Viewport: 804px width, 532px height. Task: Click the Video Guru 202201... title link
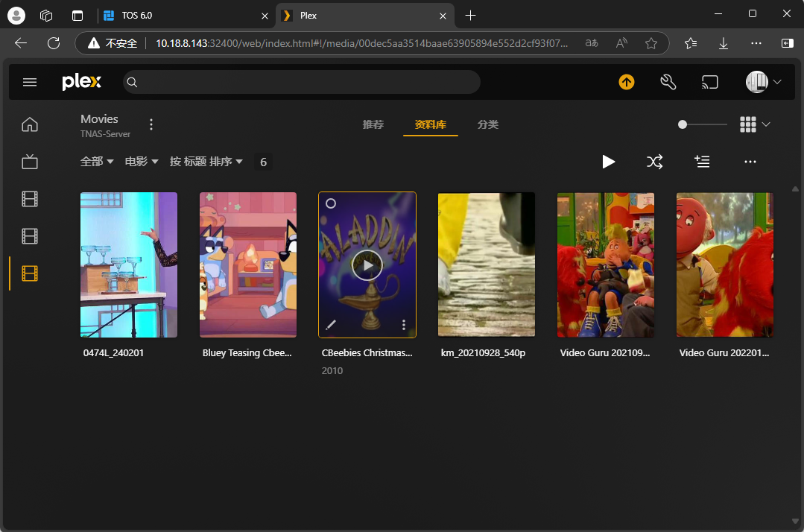coord(724,352)
